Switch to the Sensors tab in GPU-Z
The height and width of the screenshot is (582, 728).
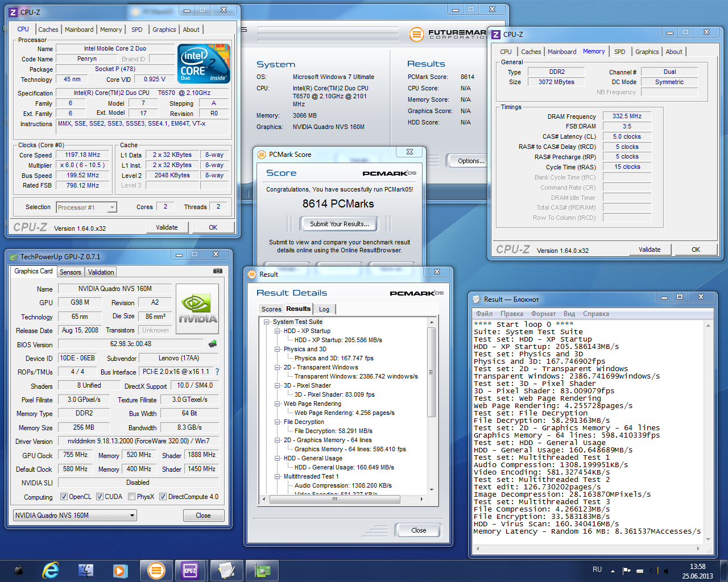coord(71,272)
